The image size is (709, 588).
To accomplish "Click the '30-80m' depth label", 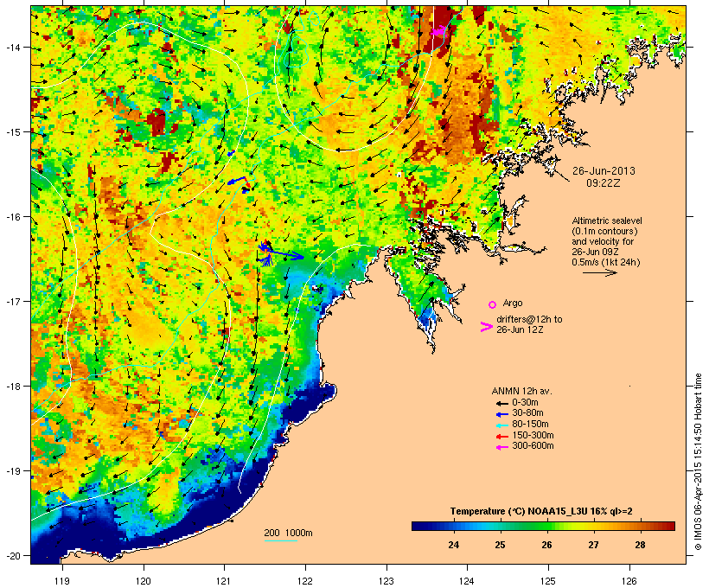I will (x=527, y=413).
